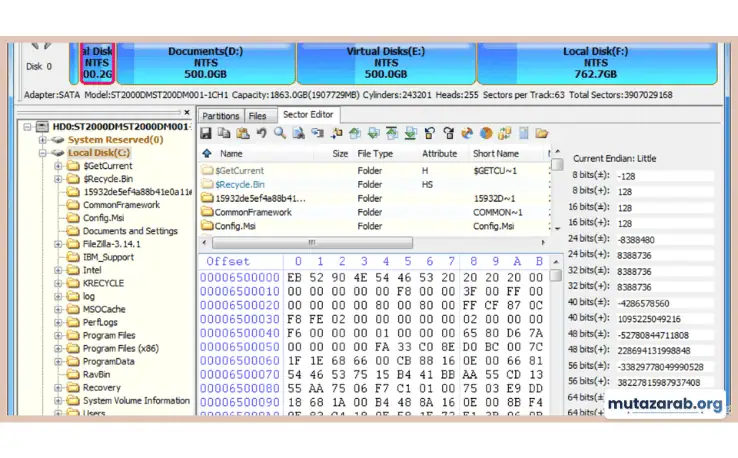Expand the Recovery folder node
This screenshot has height=458, width=738.
point(58,387)
